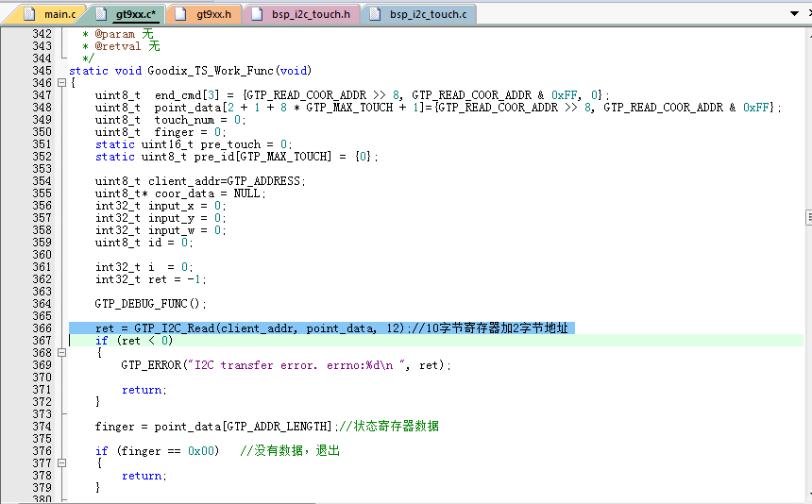Viewport: 812px width, 504px height.
Task: Click line number 366 in the gutter
Action: [x=42, y=328]
